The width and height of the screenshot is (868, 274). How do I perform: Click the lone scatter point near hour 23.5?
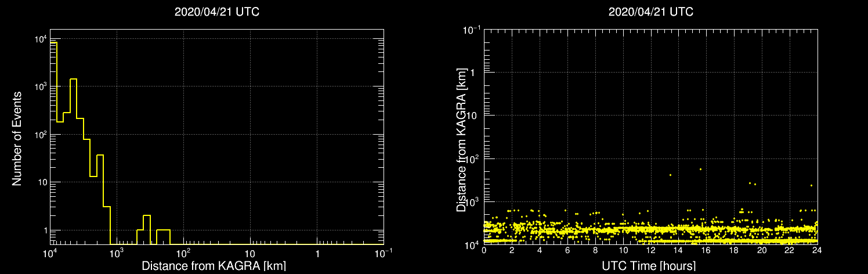tap(811, 186)
